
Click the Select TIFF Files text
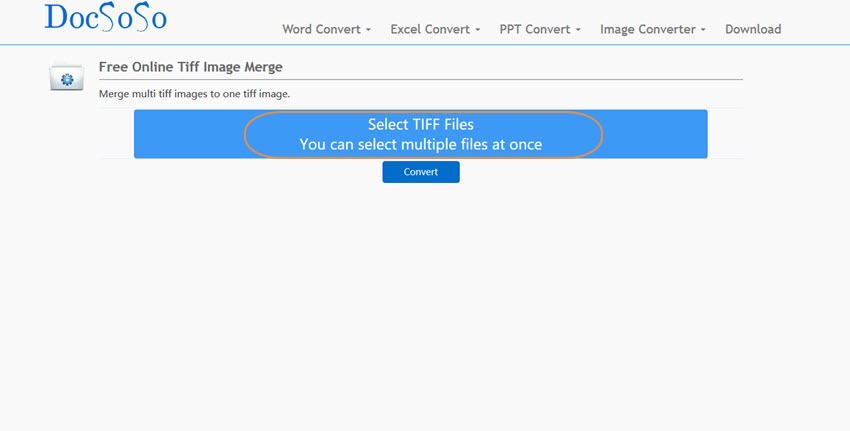coord(420,124)
